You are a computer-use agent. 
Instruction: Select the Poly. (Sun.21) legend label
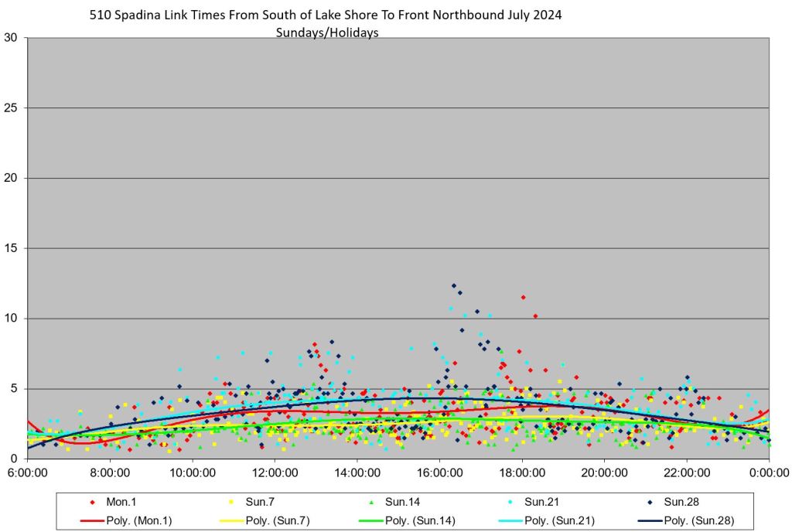[x=559, y=520]
